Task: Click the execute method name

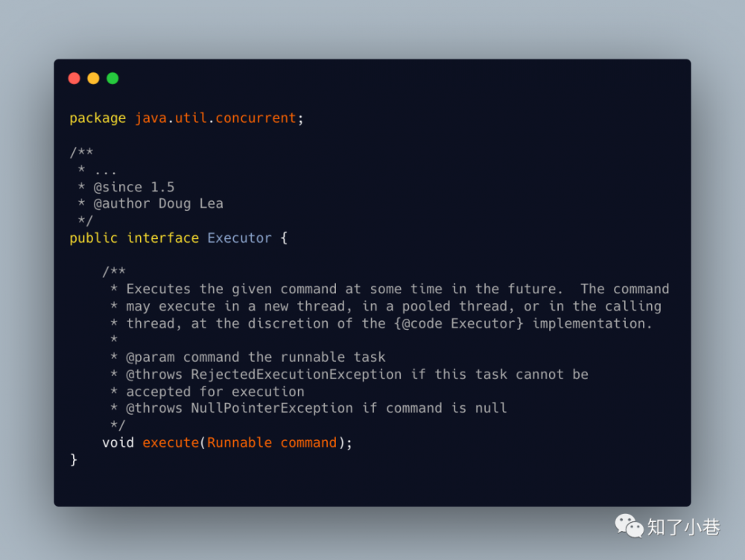Action: (x=171, y=442)
